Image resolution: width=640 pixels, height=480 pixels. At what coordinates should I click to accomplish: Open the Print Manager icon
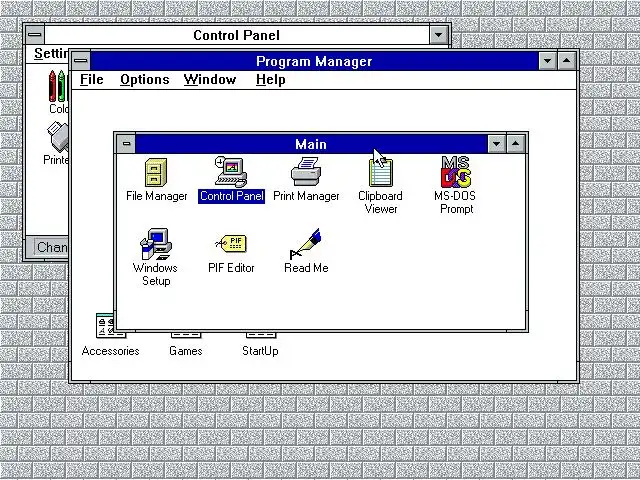coord(306,180)
